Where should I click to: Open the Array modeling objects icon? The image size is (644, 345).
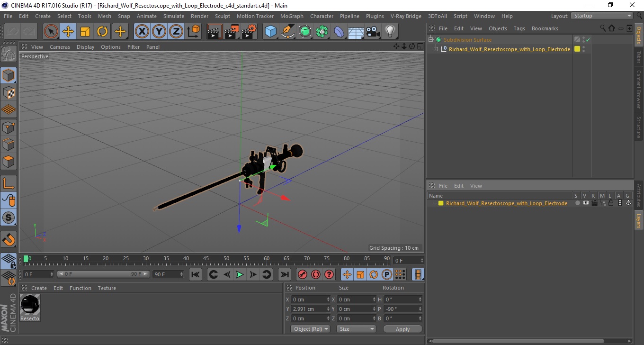point(322,32)
